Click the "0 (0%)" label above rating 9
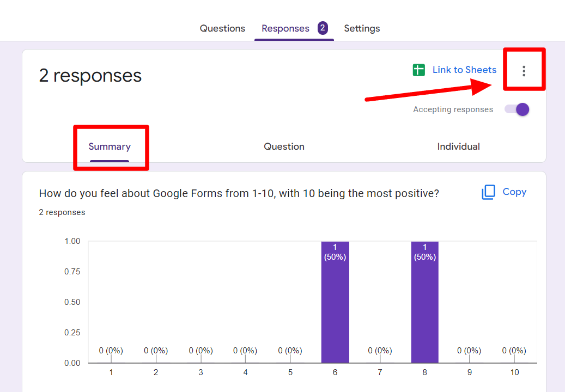The height and width of the screenshot is (392, 565). pyautogui.click(x=469, y=351)
